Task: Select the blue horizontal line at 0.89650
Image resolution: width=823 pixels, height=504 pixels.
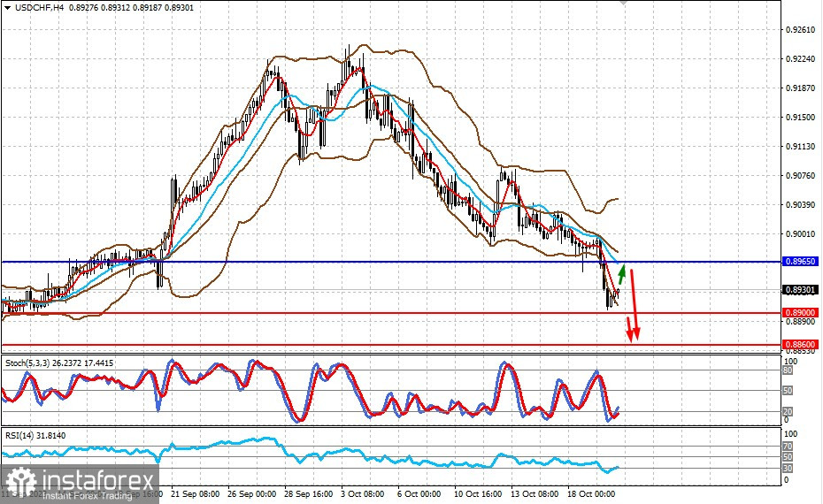Action: pos(391,261)
